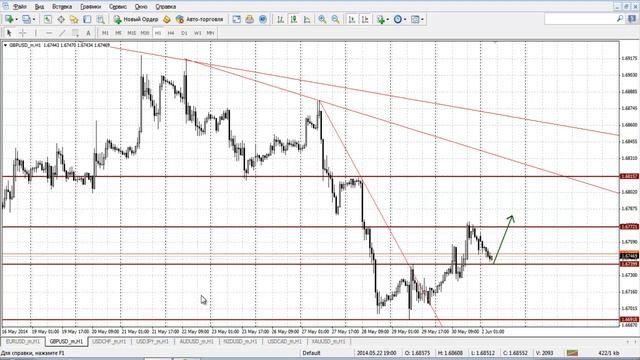Select the Vertical Line drawing tool
The width and height of the screenshot is (640, 360).
(x=36, y=33)
